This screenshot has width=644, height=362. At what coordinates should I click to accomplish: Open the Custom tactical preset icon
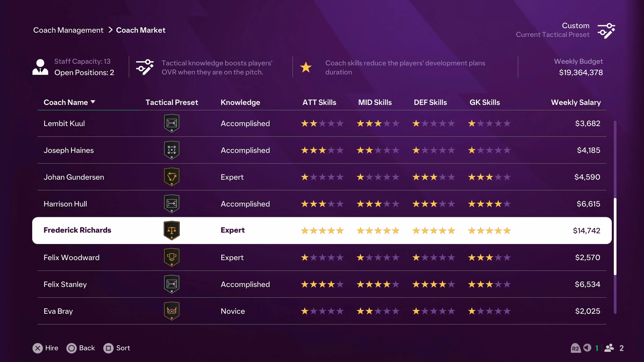click(x=607, y=30)
